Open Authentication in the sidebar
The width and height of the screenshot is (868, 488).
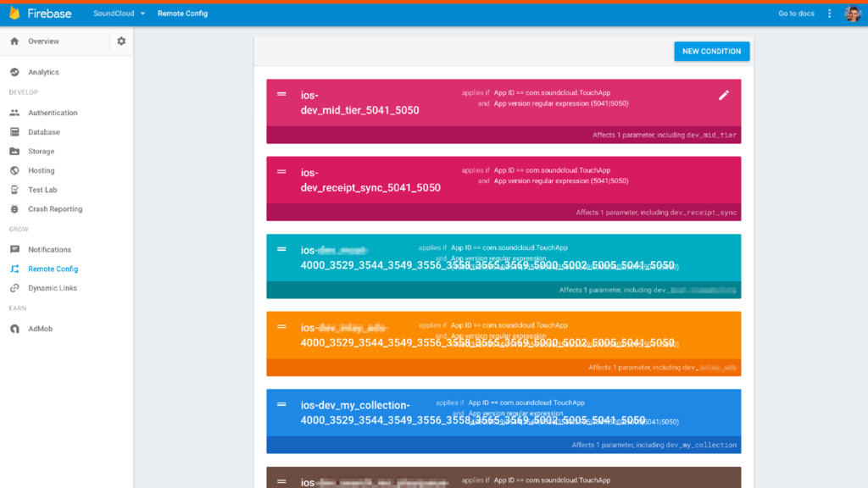[53, 113]
